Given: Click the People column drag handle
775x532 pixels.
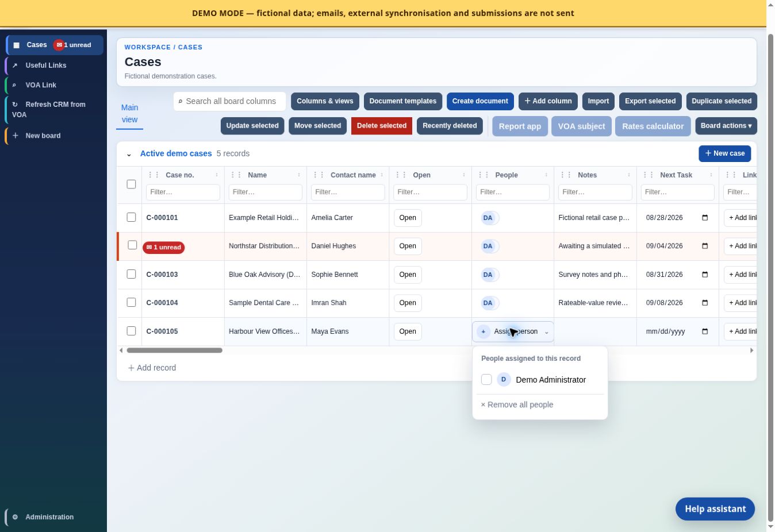Looking at the screenshot, I should [484, 175].
